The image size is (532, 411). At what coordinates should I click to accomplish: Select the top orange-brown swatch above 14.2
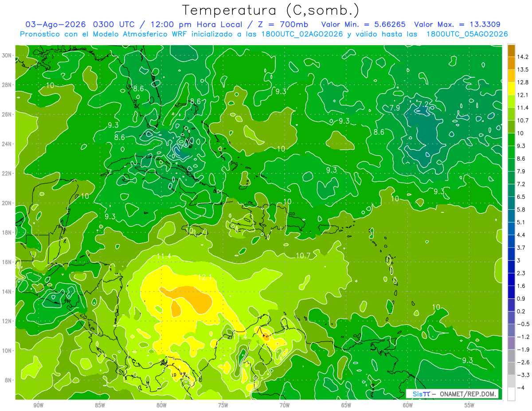(511, 51)
